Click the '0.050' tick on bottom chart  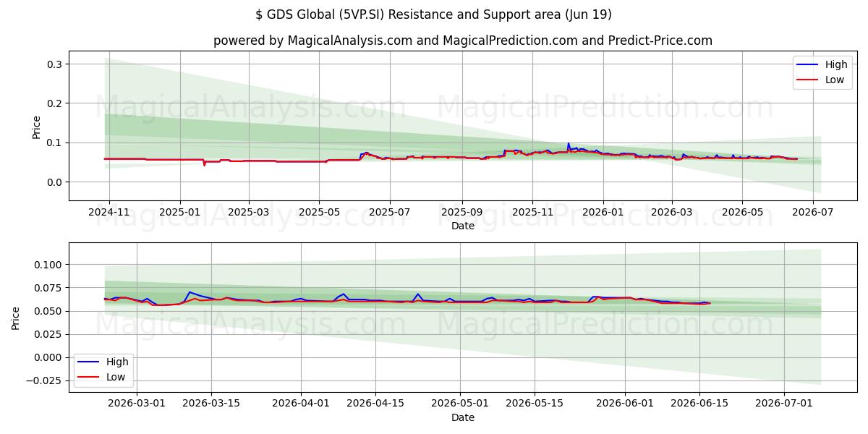click(48, 311)
